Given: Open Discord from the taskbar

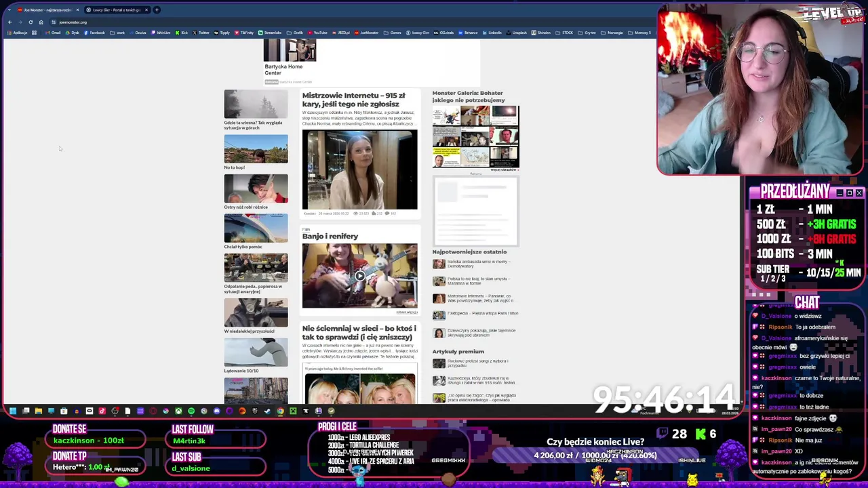Looking at the screenshot, I should pyautogui.click(x=217, y=411).
